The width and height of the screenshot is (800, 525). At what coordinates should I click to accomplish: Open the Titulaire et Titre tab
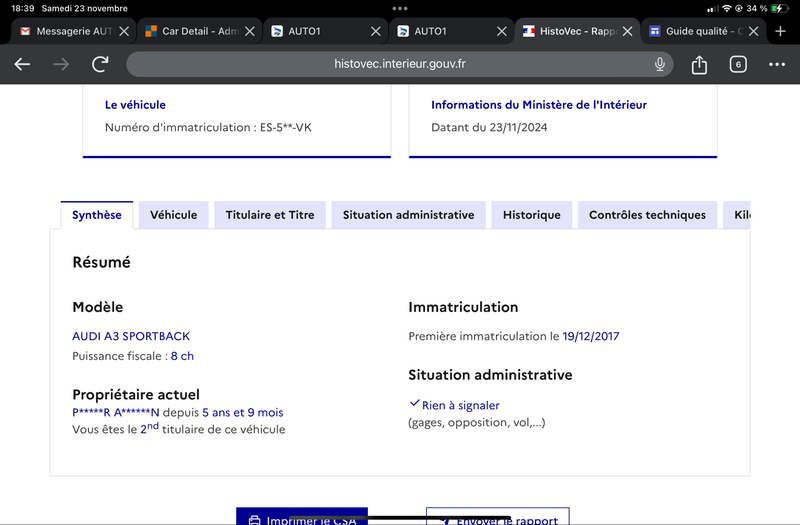pos(270,215)
